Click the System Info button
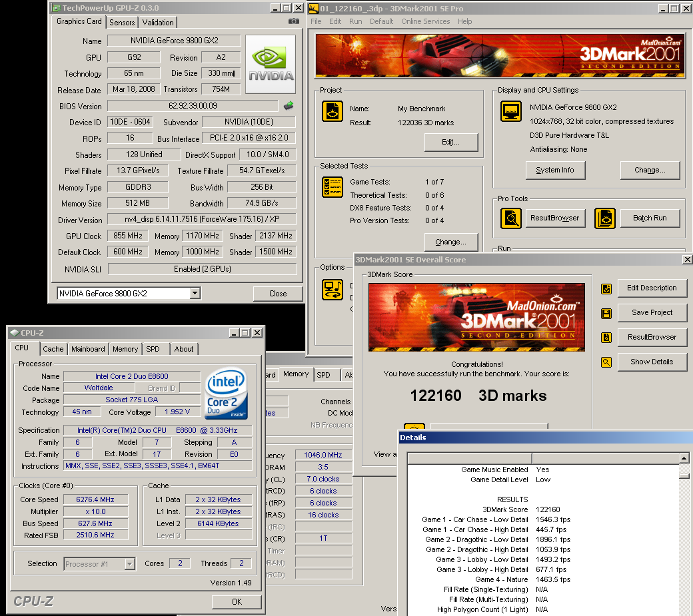The image size is (693, 616). tap(555, 170)
